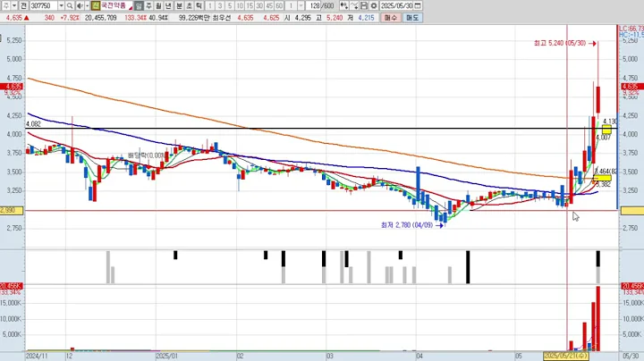Screen dimensions: 644x361
Task: Switch to 주 weekly chart period
Action: coord(148,5)
